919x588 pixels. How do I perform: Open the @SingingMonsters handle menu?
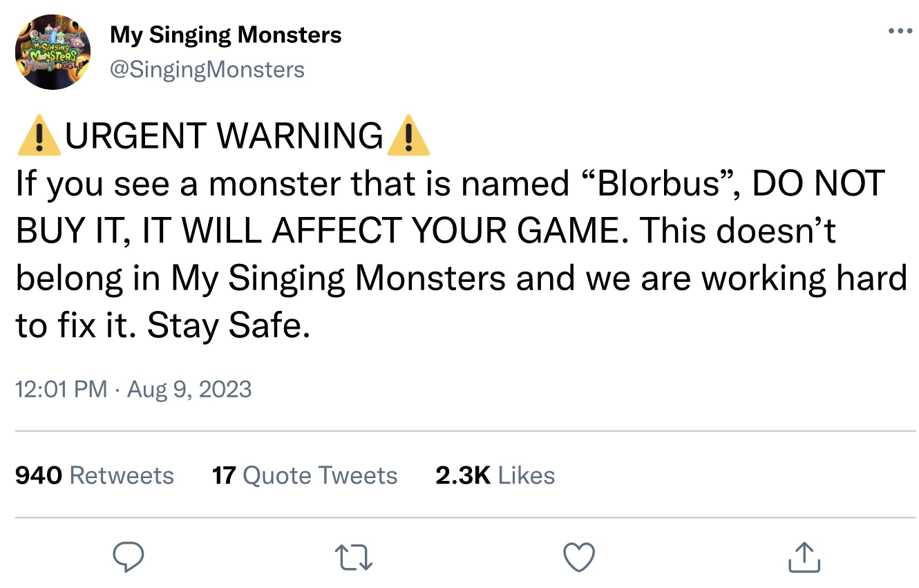[206, 68]
